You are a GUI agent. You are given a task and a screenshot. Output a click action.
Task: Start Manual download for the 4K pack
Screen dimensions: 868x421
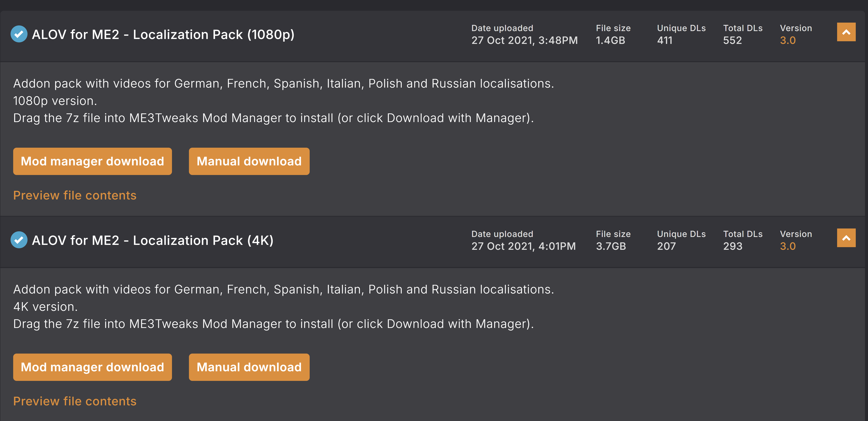(249, 367)
